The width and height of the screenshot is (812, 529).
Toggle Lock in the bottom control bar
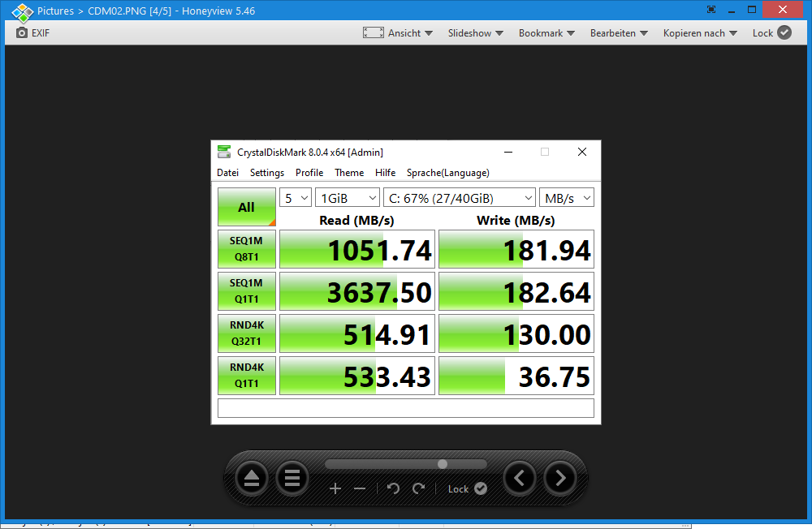click(x=468, y=488)
